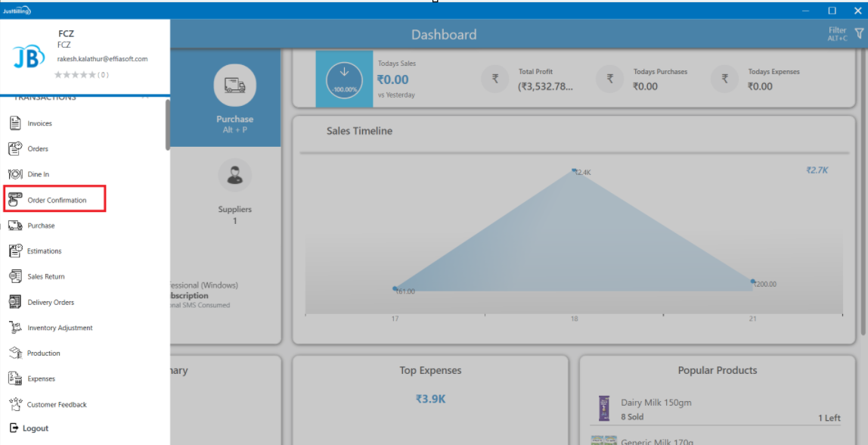868x445 pixels.
Task: Click the Sales Return icon
Action: click(15, 276)
